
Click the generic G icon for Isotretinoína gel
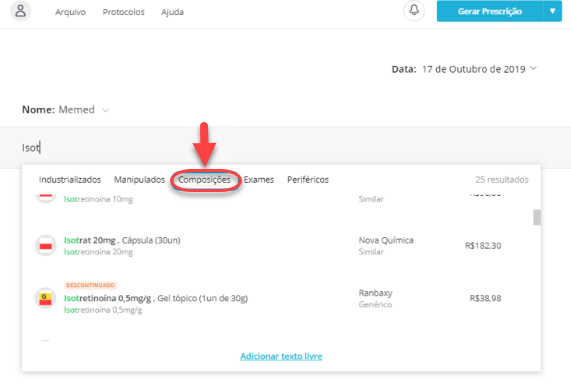(x=46, y=298)
